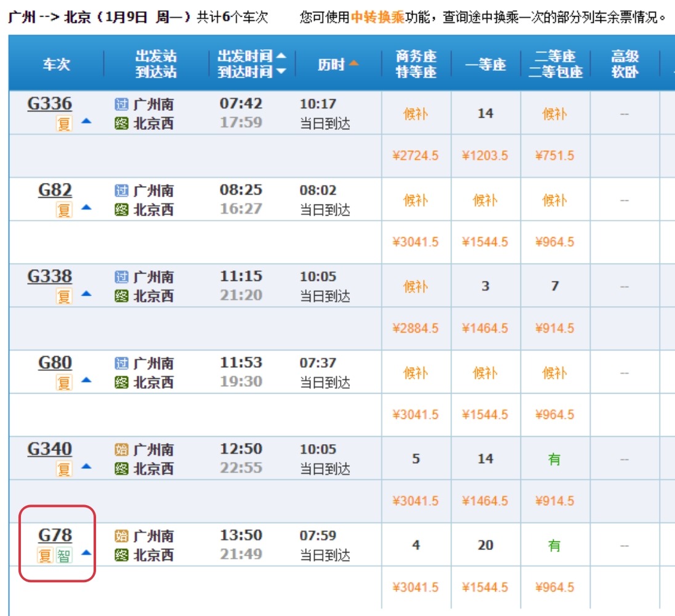Click the 过 station icon for G82
Screen dimensions: 675x616
121,191
